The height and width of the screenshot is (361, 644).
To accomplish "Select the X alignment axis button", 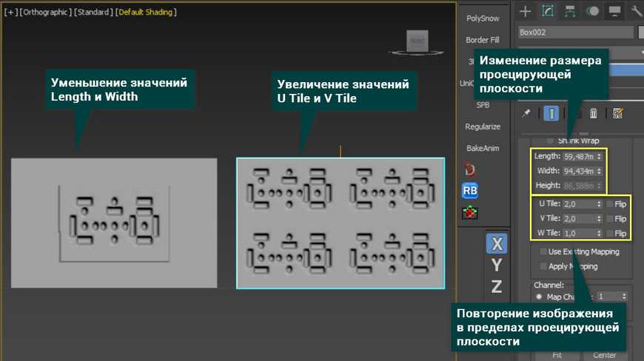I will tap(497, 243).
